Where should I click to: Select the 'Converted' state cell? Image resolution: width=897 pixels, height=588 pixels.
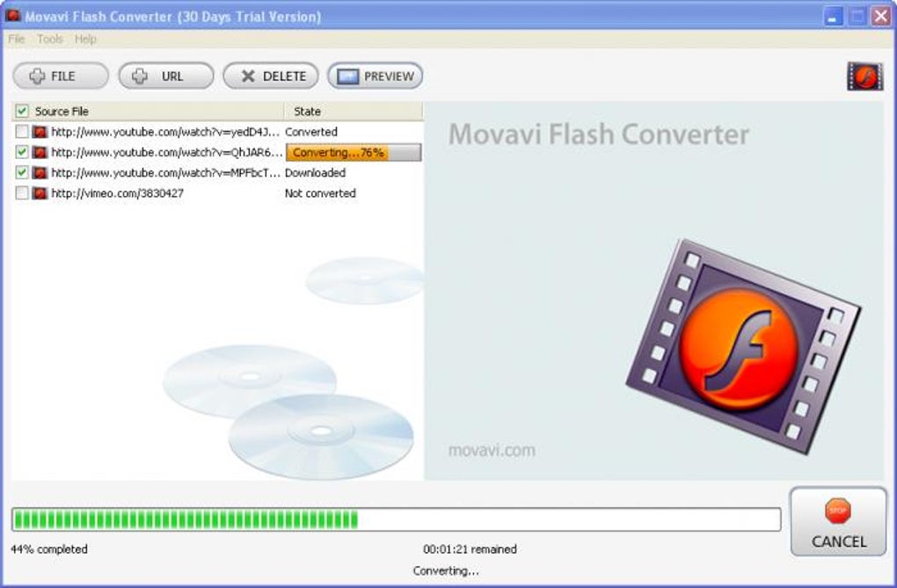pos(311,132)
